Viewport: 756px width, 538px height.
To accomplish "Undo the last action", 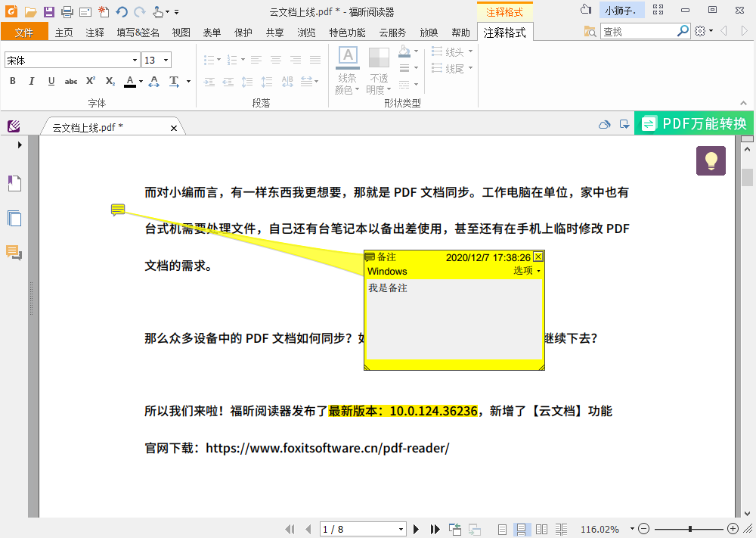I will point(122,11).
